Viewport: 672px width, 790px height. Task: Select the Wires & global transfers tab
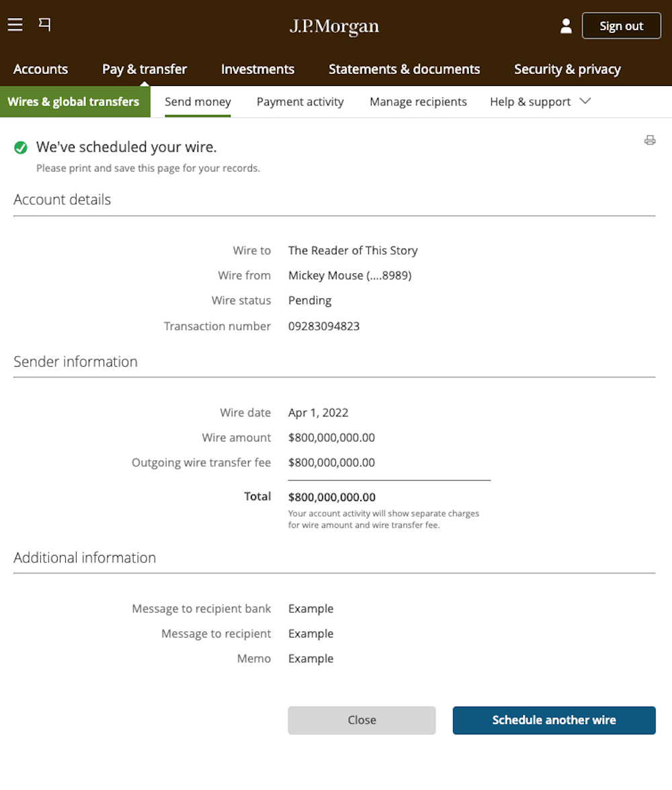click(x=74, y=102)
